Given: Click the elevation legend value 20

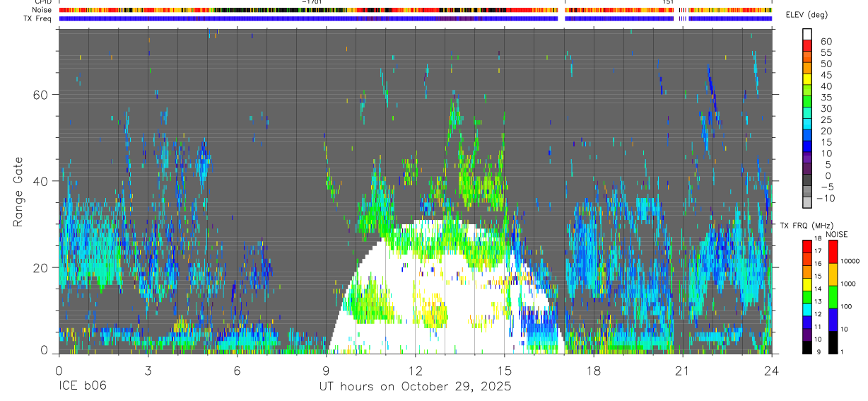Looking at the screenshot, I should (x=825, y=131).
